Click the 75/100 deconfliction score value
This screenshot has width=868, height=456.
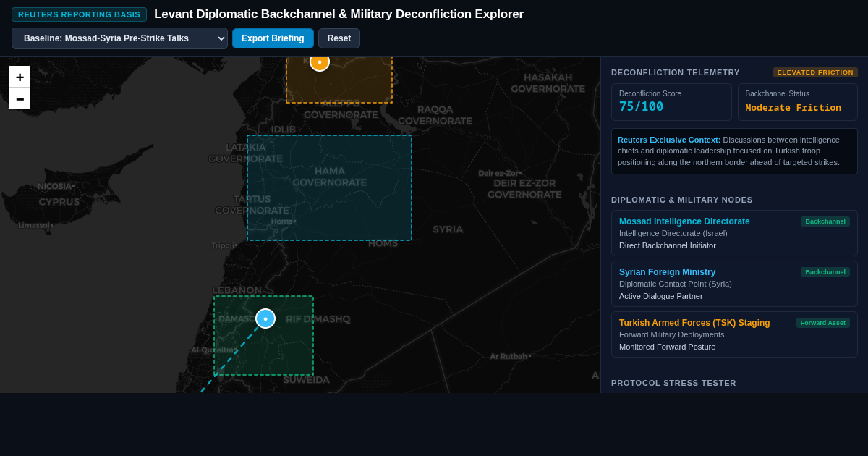tap(641, 106)
